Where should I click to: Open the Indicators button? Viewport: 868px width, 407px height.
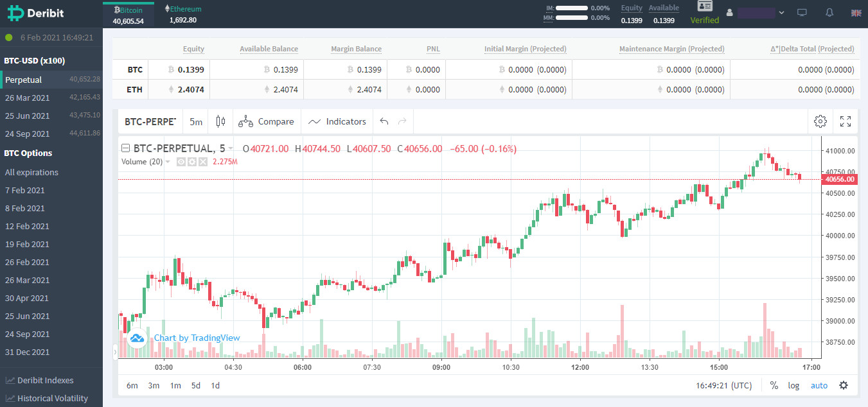pyautogui.click(x=337, y=121)
